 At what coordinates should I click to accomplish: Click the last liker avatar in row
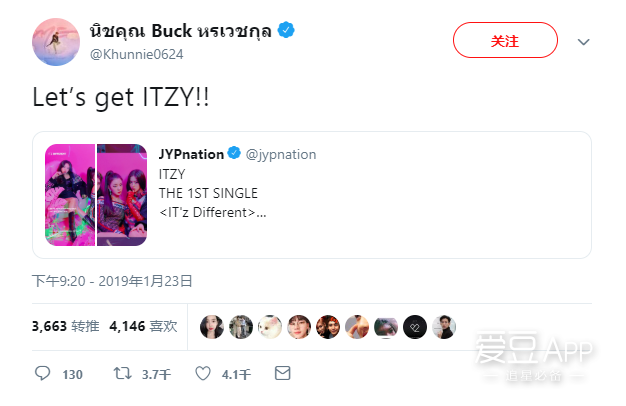pos(444,327)
